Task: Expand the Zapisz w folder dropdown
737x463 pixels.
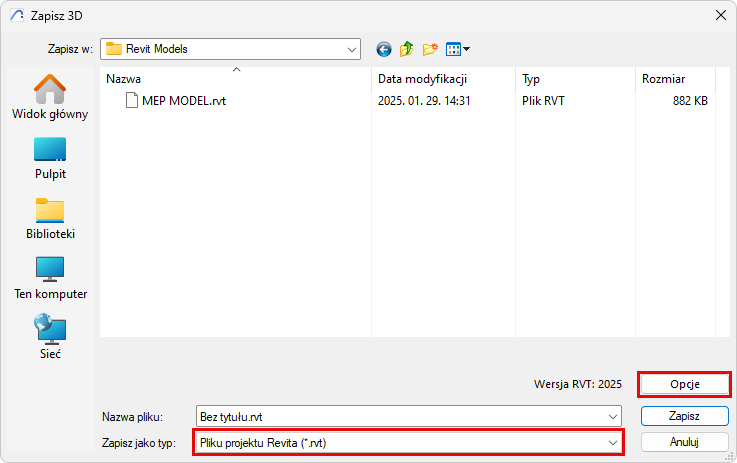Action: [351, 49]
